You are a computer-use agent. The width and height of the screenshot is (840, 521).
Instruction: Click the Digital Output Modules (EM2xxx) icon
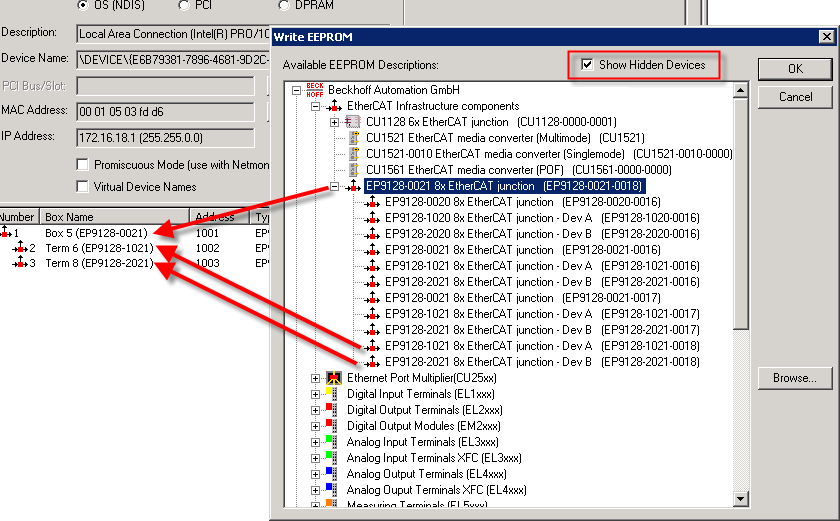tap(332, 426)
